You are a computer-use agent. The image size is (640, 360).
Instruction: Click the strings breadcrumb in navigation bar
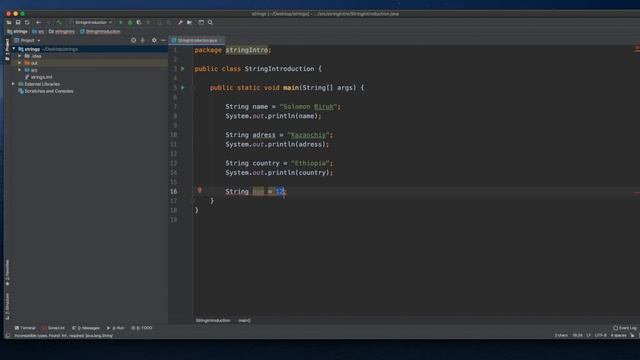17,31
